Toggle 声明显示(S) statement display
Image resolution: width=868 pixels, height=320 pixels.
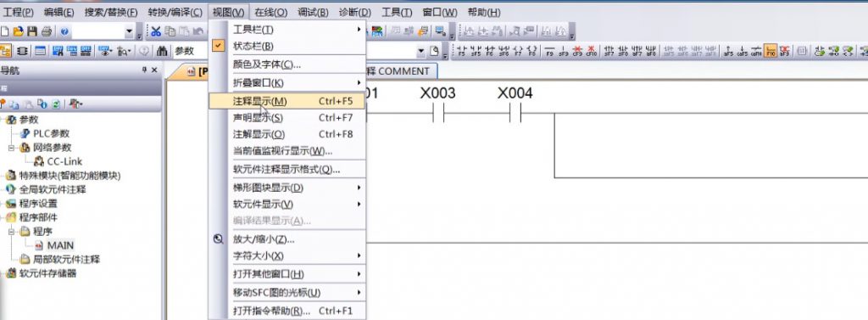287,118
